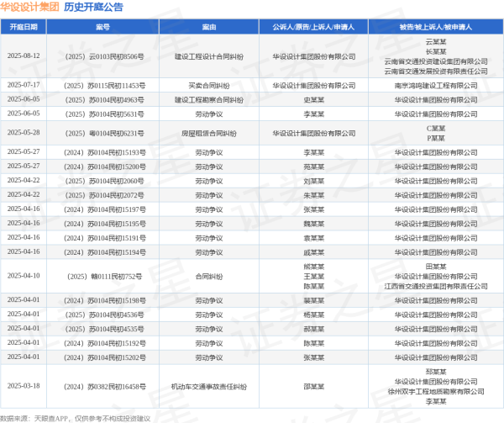Click plaintiff 史某某
Viewport: 504px width, 423px height.
pos(313,100)
